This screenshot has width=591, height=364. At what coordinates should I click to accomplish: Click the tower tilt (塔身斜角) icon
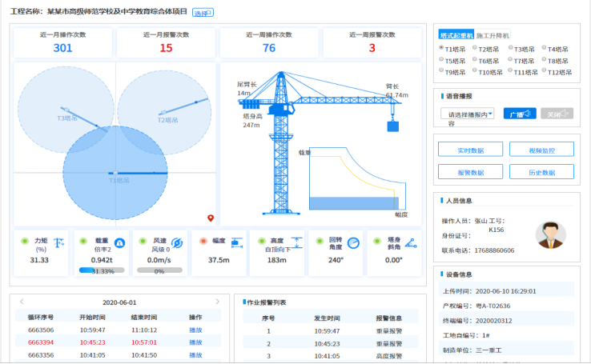411,242
